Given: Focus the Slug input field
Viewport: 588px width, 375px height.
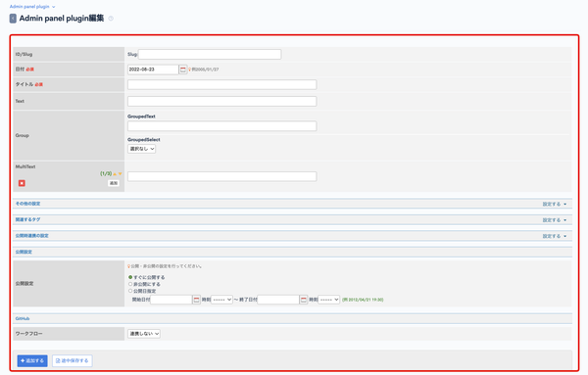Looking at the screenshot, I should 210,54.
